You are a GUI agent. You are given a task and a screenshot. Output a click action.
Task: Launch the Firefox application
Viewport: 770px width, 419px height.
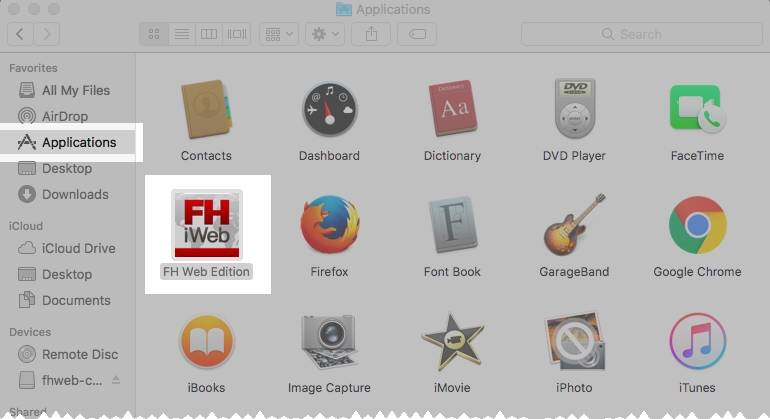(x=330, y=224)
